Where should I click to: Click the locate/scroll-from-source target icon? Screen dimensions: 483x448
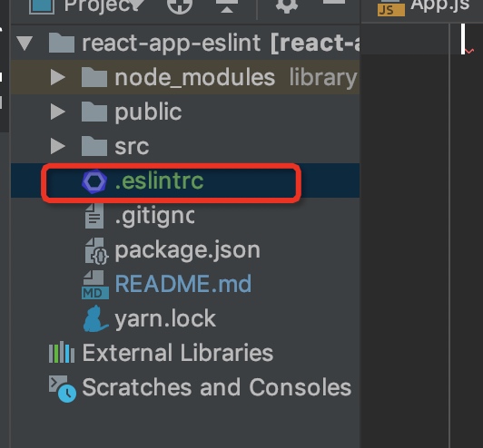[180, 5]
